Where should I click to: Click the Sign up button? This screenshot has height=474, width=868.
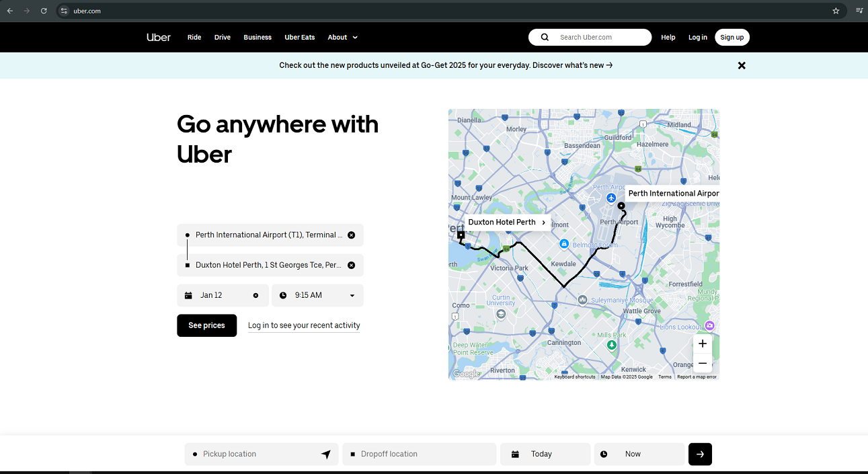[732, 37]
